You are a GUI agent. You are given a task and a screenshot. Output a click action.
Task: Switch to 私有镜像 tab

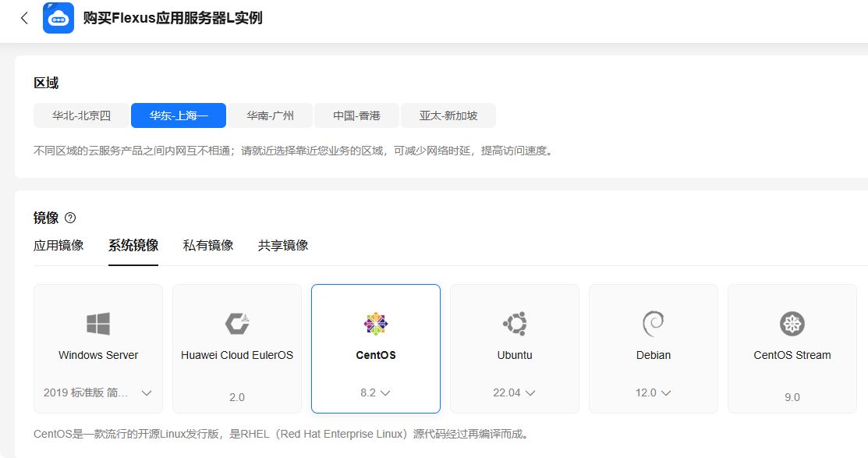(208, 245)
